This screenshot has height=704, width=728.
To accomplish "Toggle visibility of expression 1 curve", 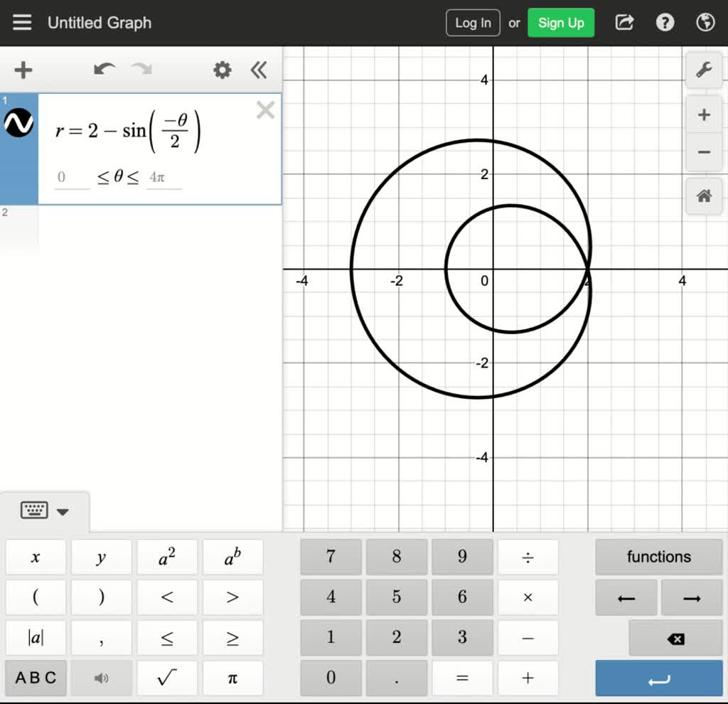I will click(x=18, y=124).
